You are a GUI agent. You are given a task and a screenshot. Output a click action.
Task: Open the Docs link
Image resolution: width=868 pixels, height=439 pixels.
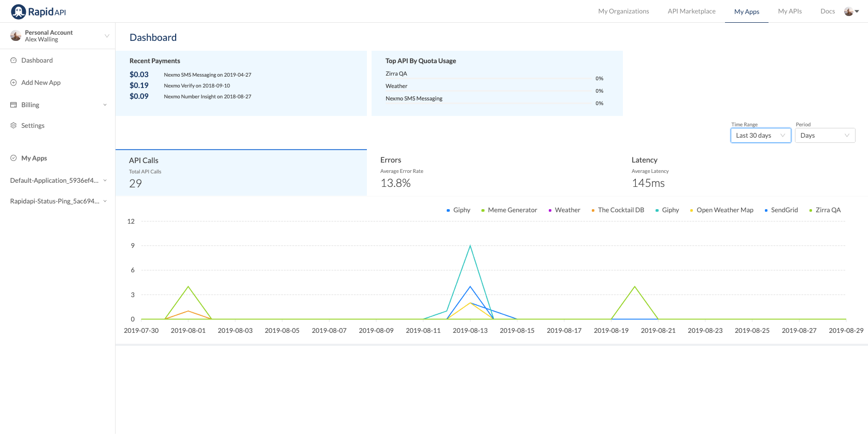(x=828, y=11)
